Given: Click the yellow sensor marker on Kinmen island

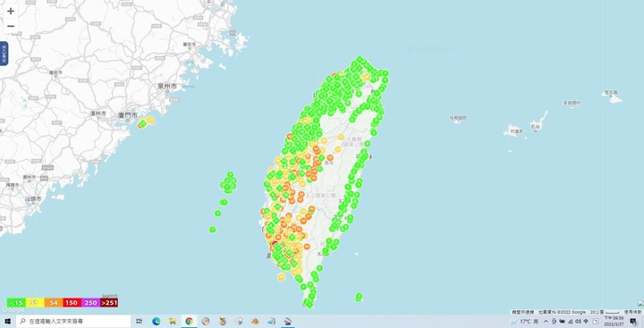Looking at the screenshot, I should (151, 120).
